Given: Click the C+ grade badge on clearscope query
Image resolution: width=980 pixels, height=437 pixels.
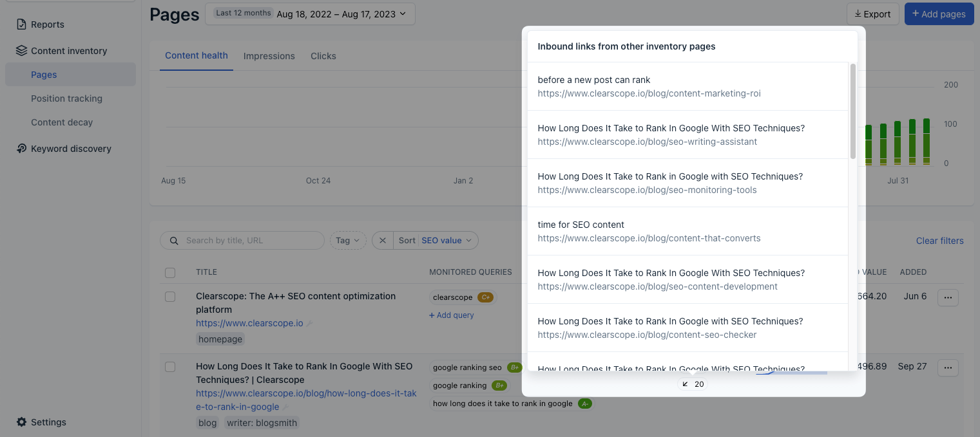Looking at the screenshot, I should [x=485, y=297].
